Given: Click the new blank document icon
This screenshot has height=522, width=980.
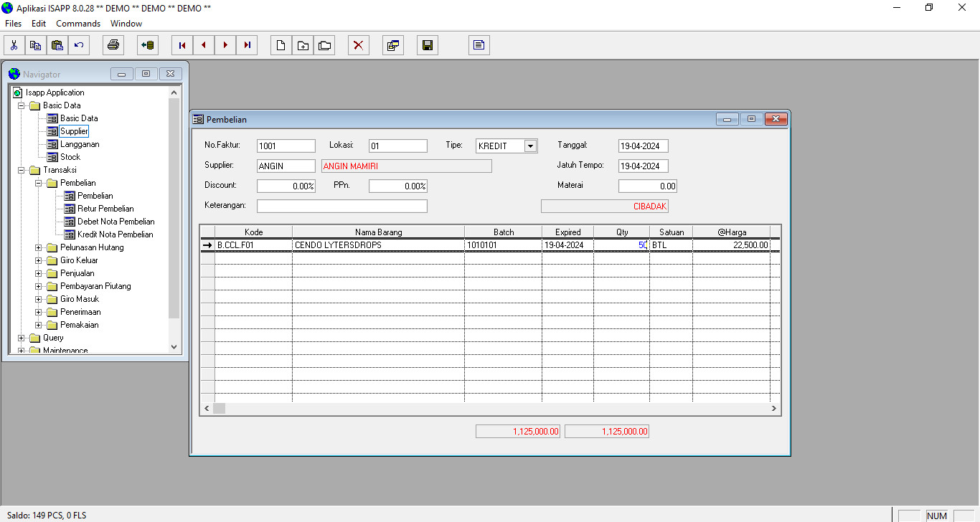Looking at the screenshot, I should point(281,45).
